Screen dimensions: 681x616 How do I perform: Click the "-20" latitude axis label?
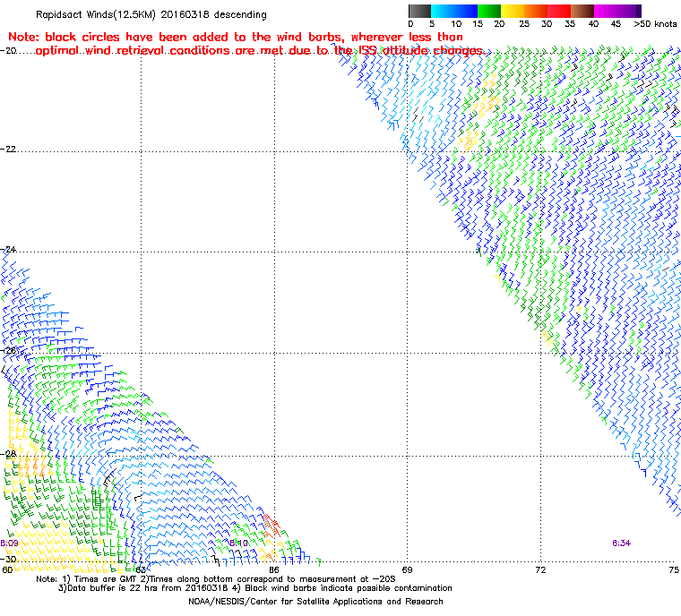[8, 50]
